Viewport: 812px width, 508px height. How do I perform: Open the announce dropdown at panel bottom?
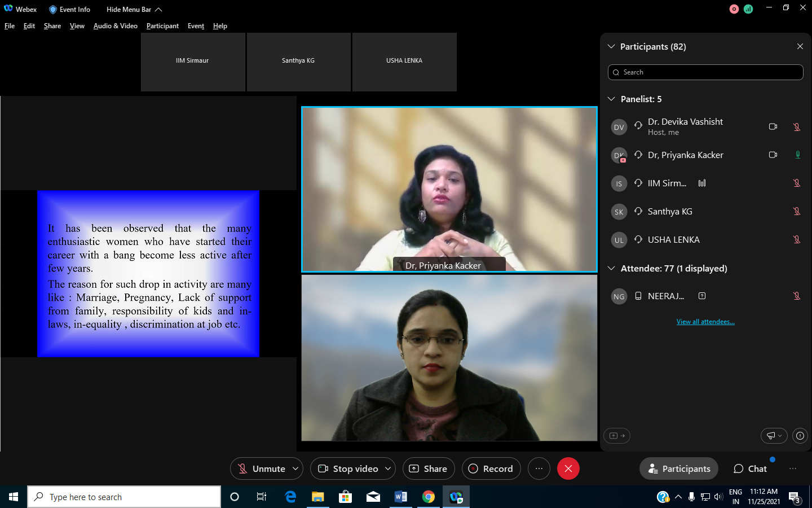(774, 436)
